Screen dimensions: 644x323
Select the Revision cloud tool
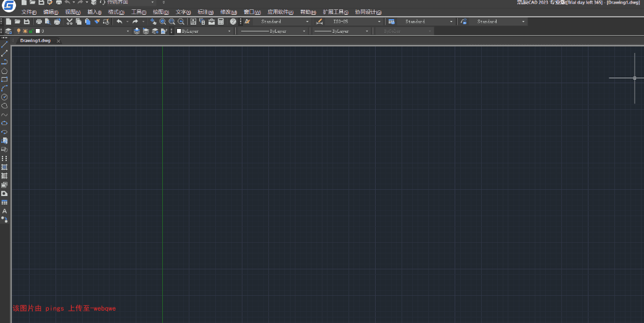(x=4, y=106)
